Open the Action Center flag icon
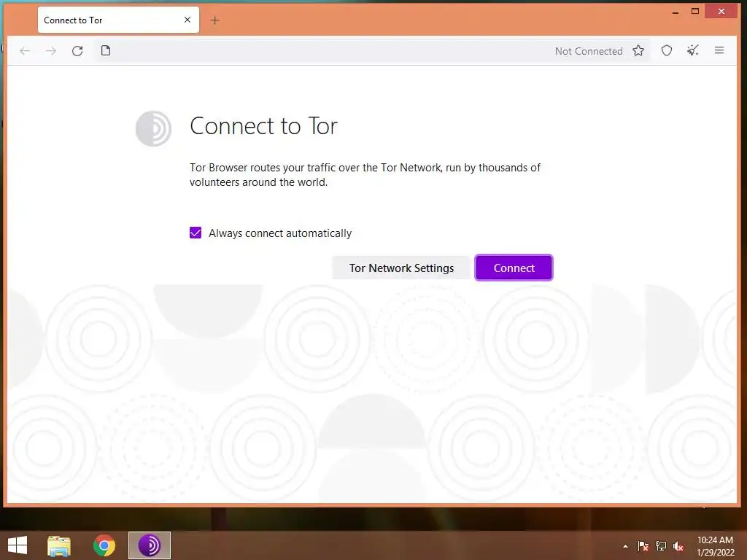Screen dimensions: 747x560 (643, 545)
